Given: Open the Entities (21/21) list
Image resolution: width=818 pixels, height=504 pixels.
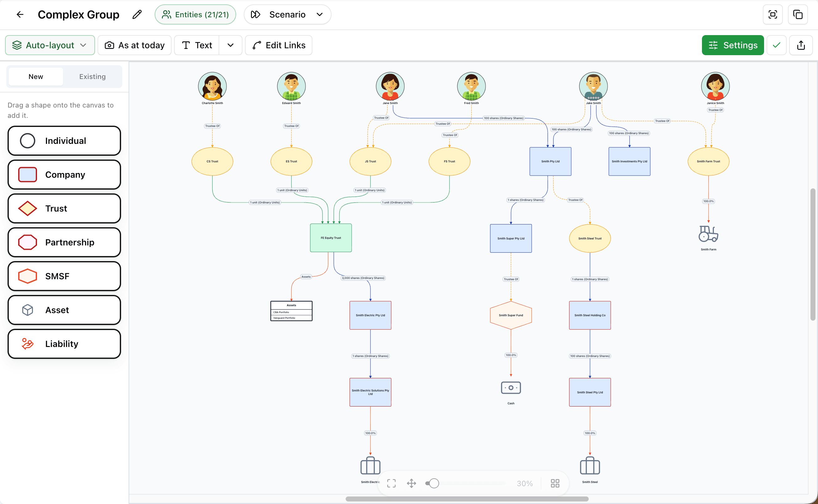Looking at the screenshot, I should tap(195, 15).
